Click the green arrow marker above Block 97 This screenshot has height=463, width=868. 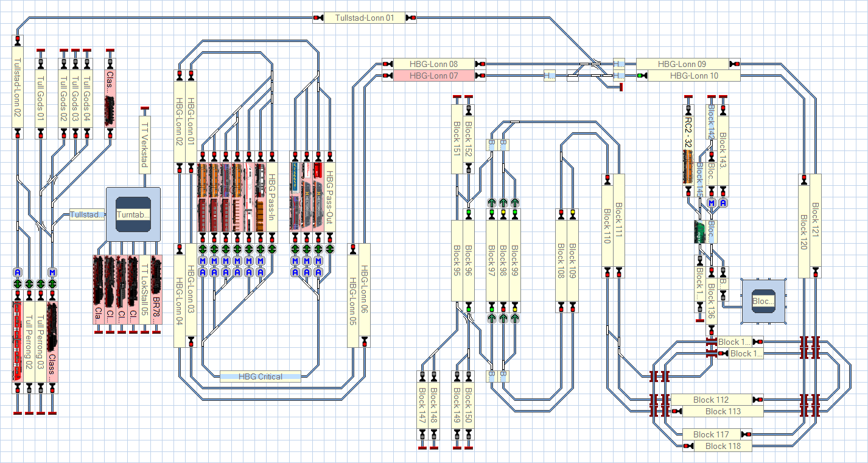[492, 202]
